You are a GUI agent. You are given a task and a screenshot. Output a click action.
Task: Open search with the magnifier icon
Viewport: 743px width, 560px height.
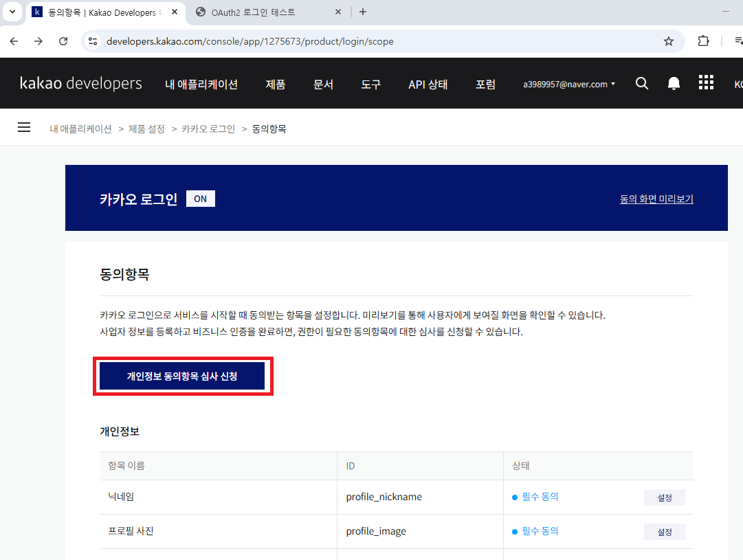tap(641, 83)
